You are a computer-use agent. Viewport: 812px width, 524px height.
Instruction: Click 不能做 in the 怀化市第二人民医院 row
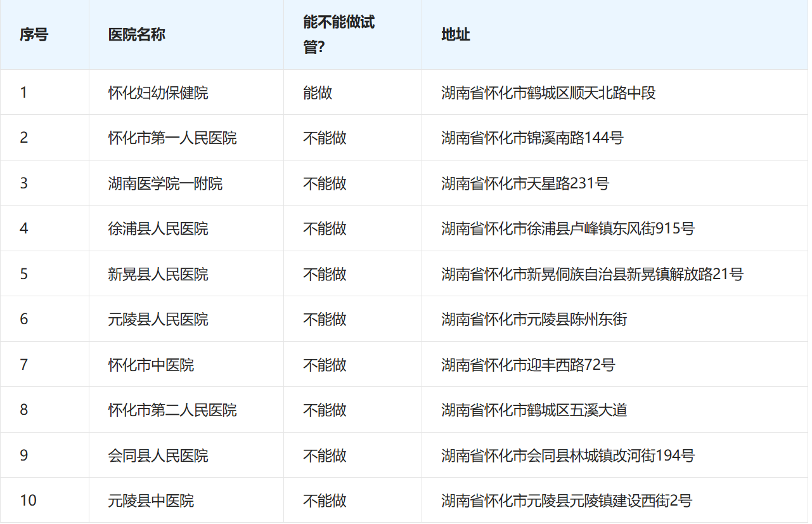click(325, 410)
